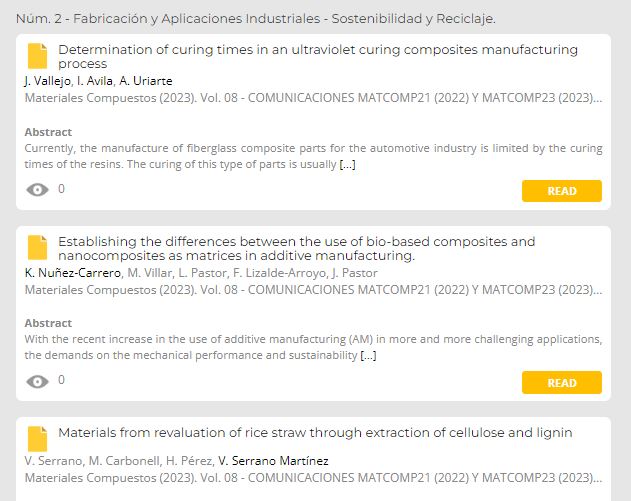Expand abstract ellipsis of second article
Screen dimensions: 631x501
[368, 355]
